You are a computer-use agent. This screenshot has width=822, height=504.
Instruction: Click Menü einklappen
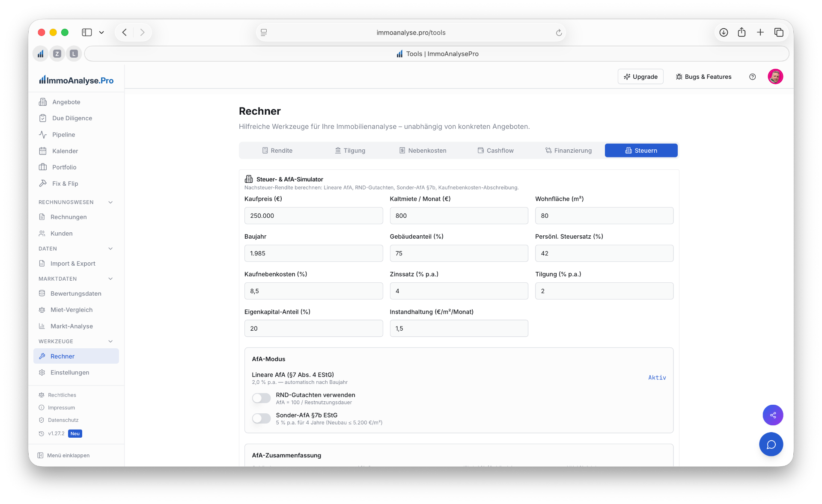[x=63, y=455]
